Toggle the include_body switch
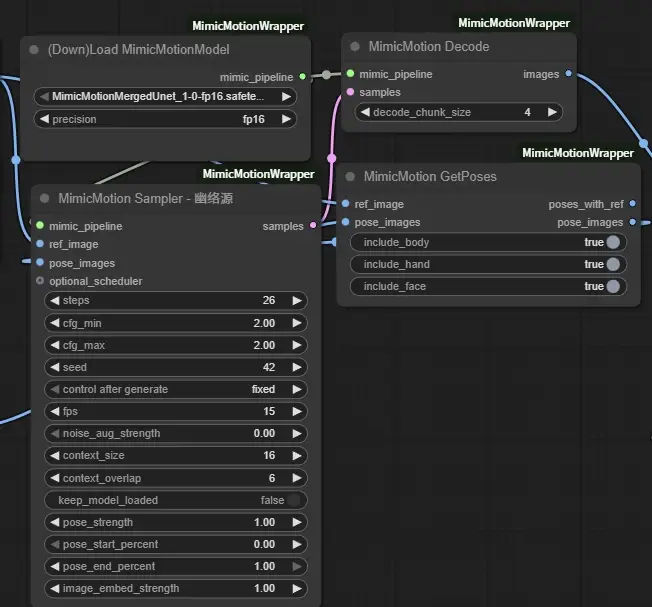Image resolution: width=652 pixels, height=607 pixels. pyautogui.click(x=612, y=242)
